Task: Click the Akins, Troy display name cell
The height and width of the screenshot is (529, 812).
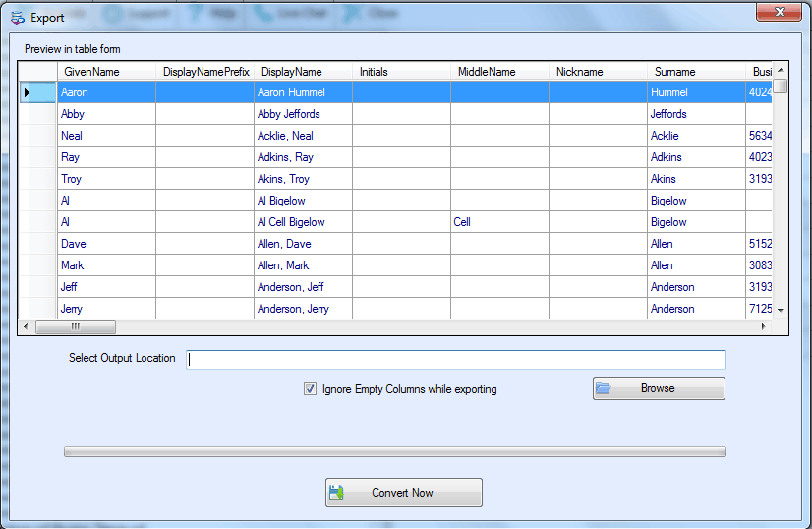Action: coord(304,179)
